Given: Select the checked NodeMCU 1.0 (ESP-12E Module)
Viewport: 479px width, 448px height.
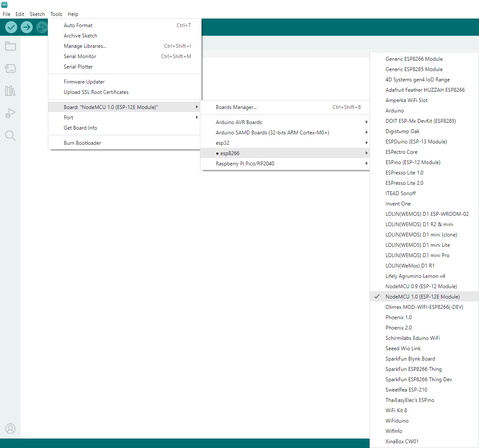Looking at the screenshot, I should tap(424, 297).
